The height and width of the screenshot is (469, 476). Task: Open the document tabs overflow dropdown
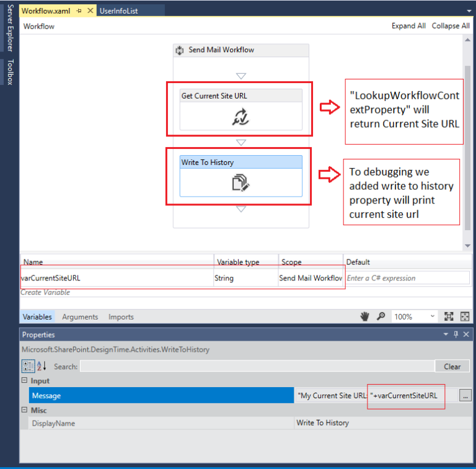click(x=469, y=11)
